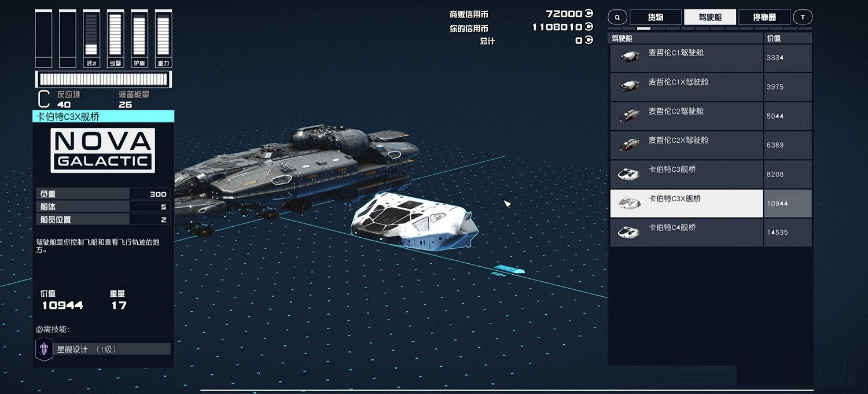Click the 麦哲伦C2驾驶舱 module thumbnail icon
868x394 pixels.
pos(630,115)
